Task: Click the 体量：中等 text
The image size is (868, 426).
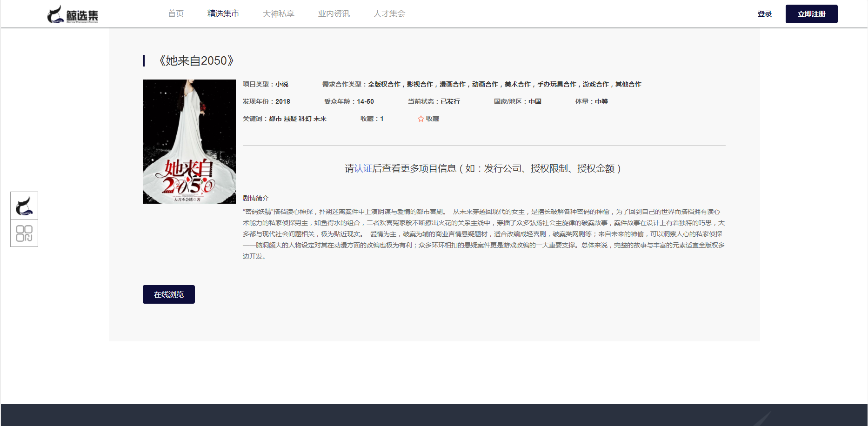Action: click(x=592, y=101)
